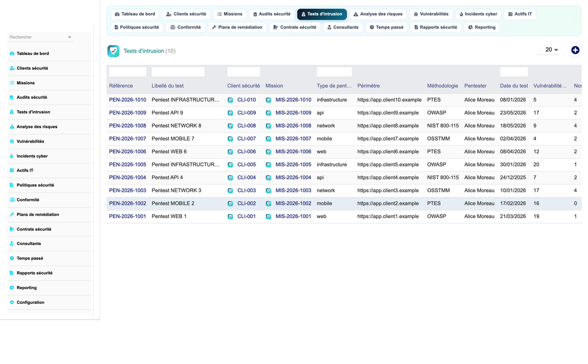The image size is (588, 364).
Task: Open record PEN-2026-1007
Action: point(127,139)
